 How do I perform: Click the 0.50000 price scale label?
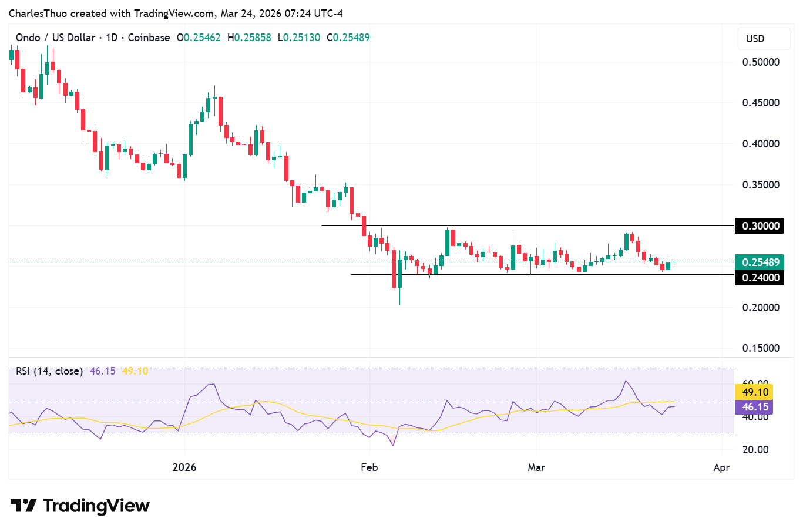click(x=761, y=62)
